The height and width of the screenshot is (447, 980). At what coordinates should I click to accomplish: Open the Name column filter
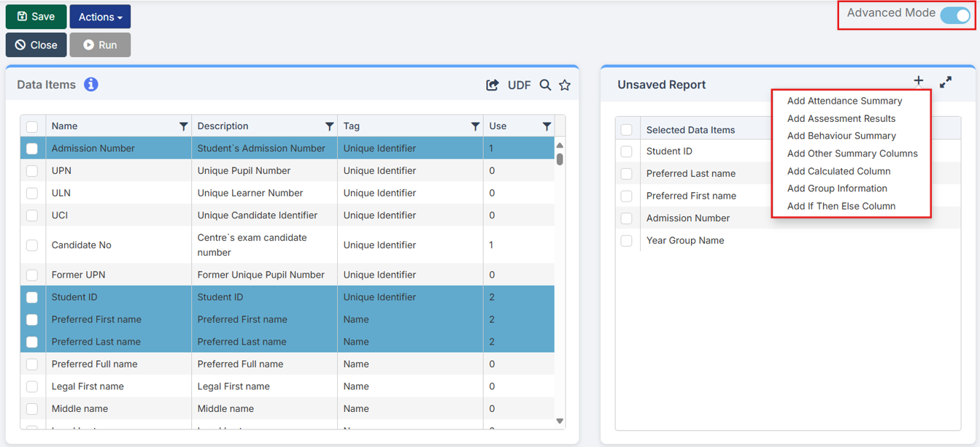point(183,126)
